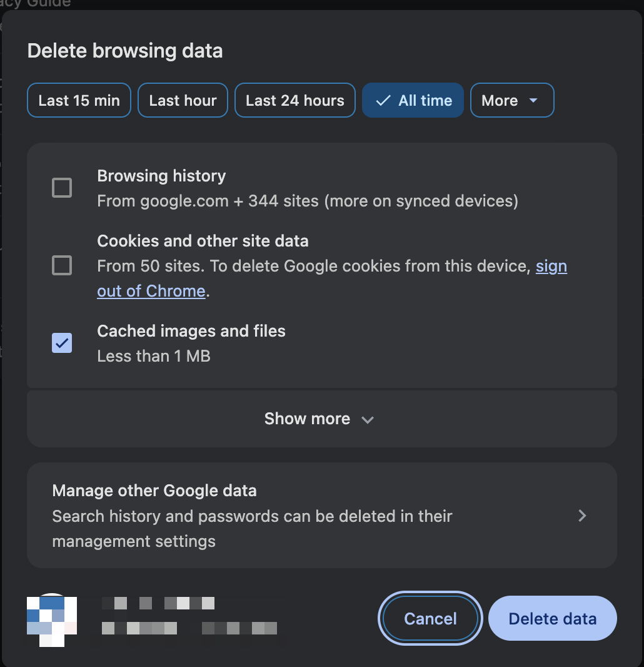Click the down chevron beside Show more
The width and height of the screenshot is (644, 667).
tap(368, 419)
